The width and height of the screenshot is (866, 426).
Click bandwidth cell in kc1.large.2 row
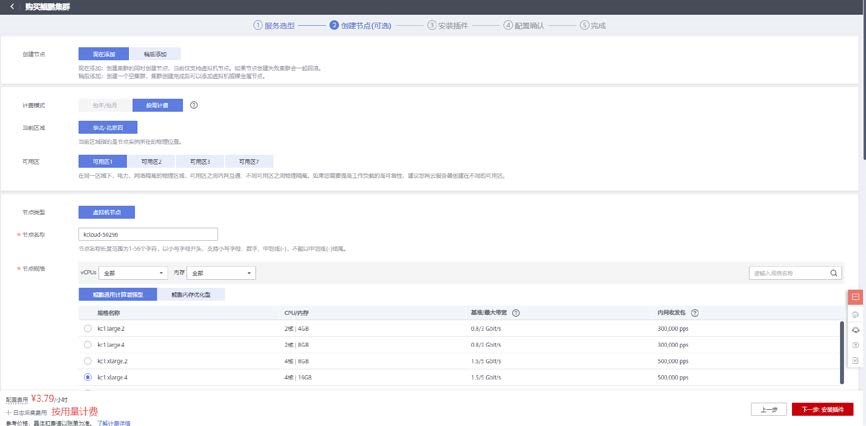485,329
